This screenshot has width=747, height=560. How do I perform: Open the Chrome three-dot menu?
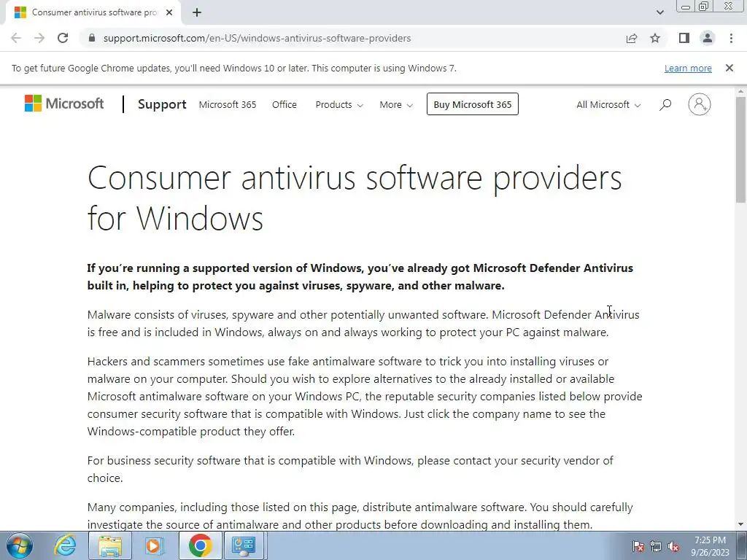[x=731, y=38]
